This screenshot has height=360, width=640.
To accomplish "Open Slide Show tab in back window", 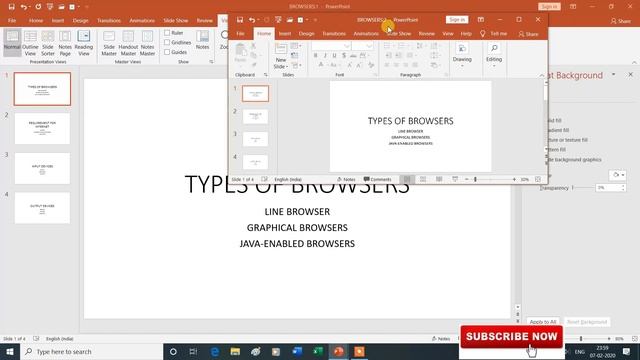I will 176,20.
